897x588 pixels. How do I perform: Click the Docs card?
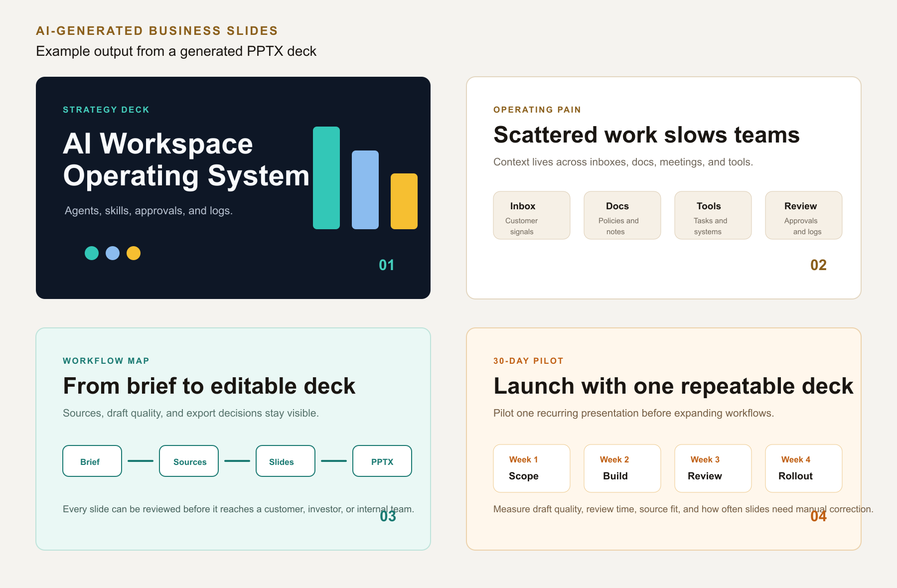pyautogui.click(x=622, y=215)
